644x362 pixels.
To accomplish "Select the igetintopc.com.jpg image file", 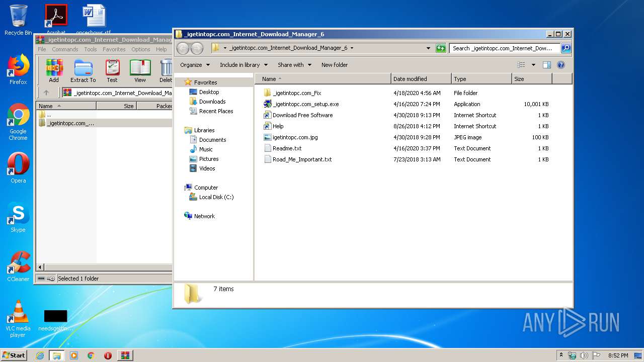I will pyautogui.click(x=290, y=137).
